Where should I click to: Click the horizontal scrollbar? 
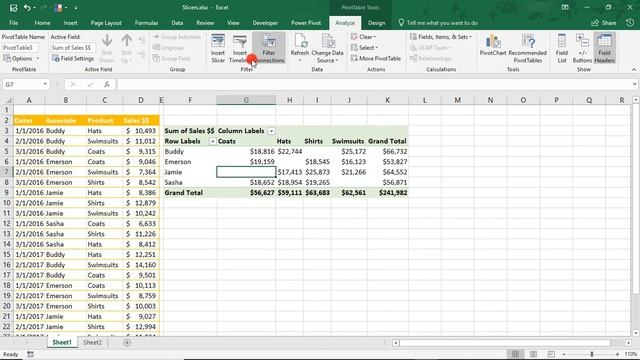click(504, 343)
